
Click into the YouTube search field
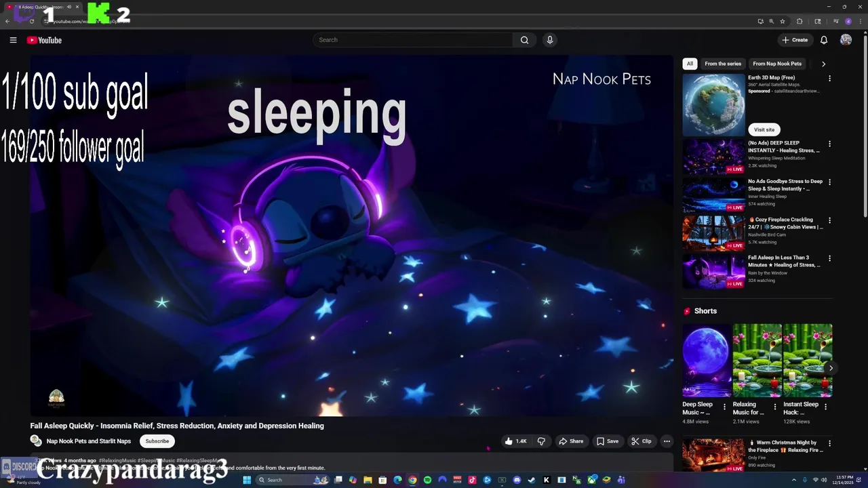tap(414, 40)
